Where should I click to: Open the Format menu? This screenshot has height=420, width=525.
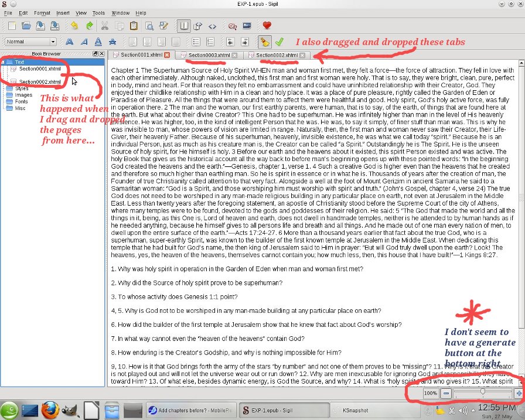click(x=42, y=13)
